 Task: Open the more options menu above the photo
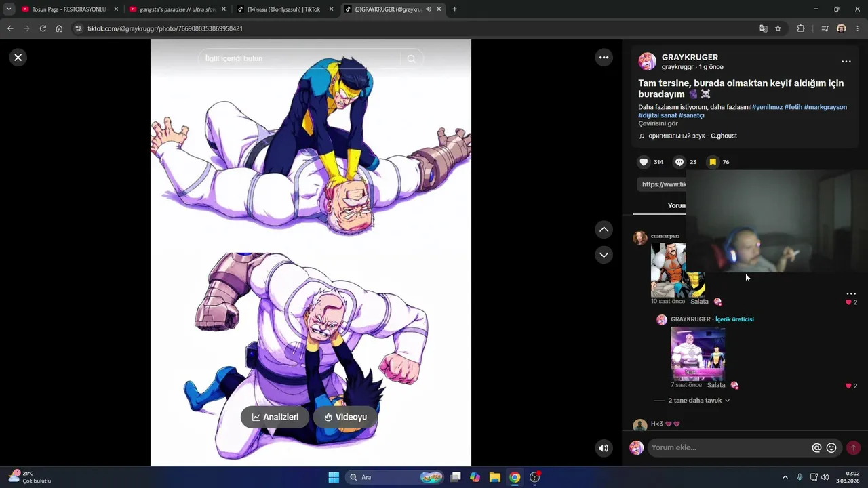pos(604,58)
